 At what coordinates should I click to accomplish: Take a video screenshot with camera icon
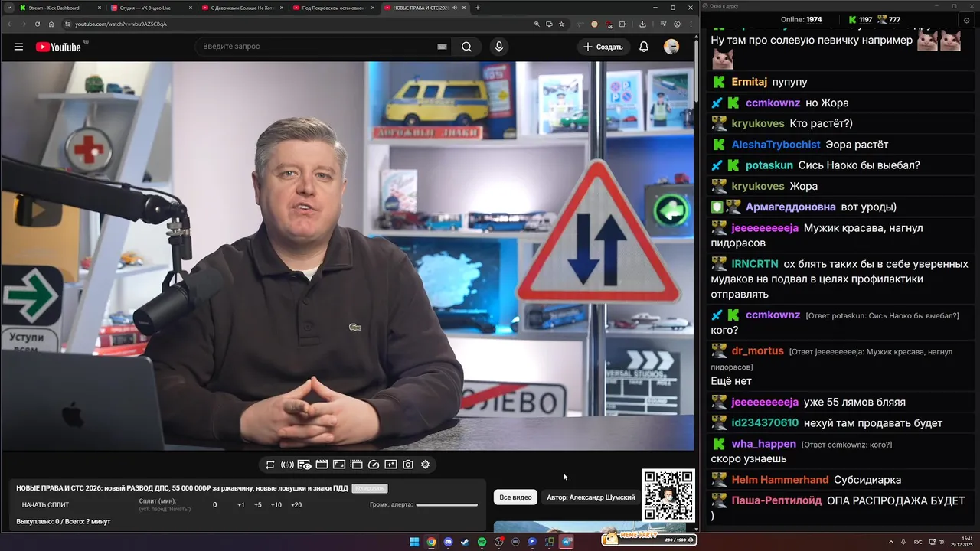tap(408, 465)
